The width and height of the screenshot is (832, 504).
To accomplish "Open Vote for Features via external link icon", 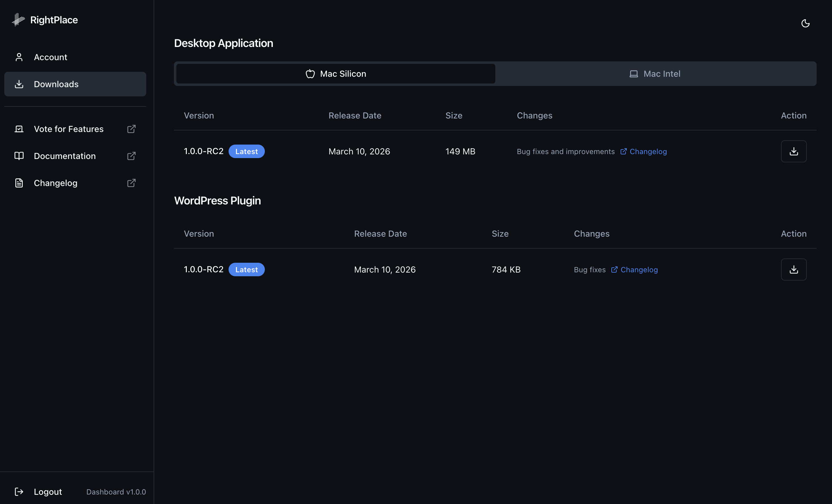I will 131,129.
